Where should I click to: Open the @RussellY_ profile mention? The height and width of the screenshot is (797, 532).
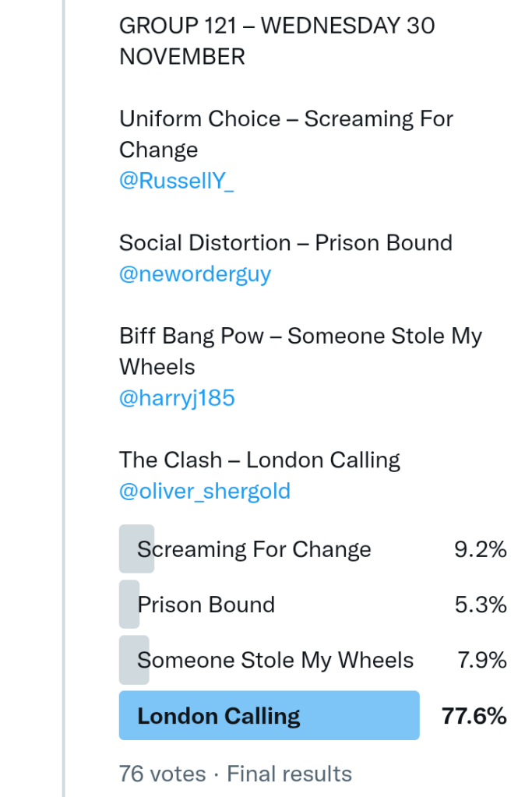176,181
